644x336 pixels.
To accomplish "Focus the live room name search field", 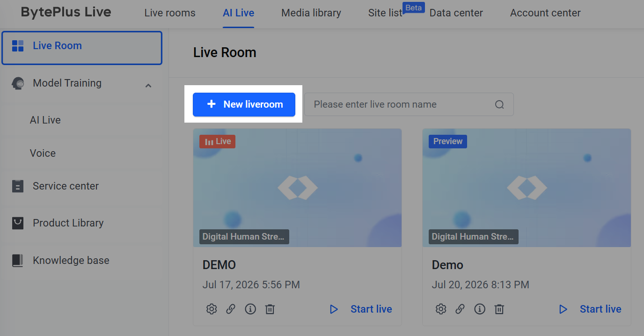I will (409, 104).
